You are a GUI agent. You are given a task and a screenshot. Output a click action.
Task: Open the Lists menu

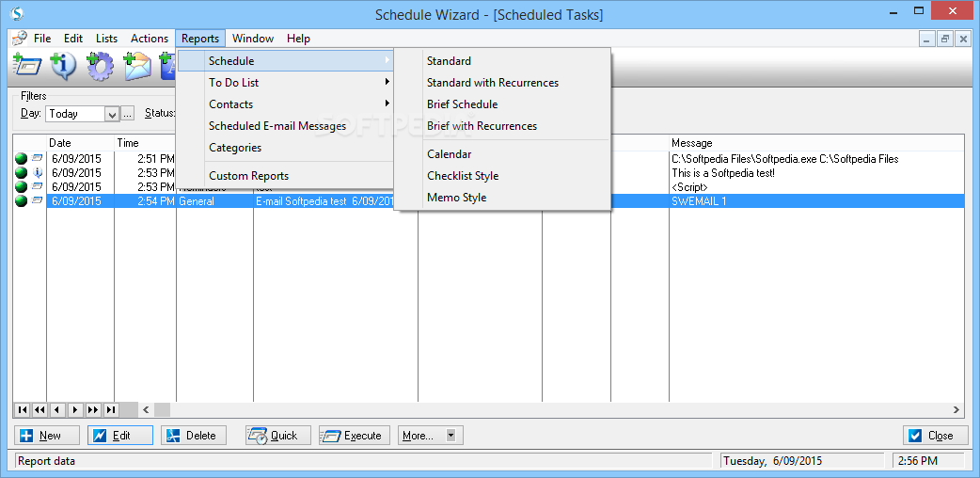coord(106,39)
